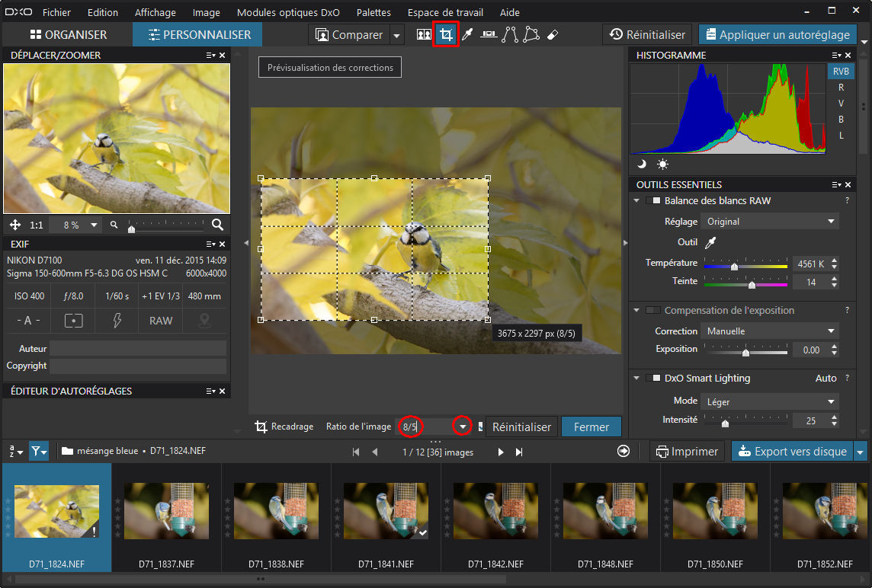Click the zoom fit hand-move icon

point(15,225)
